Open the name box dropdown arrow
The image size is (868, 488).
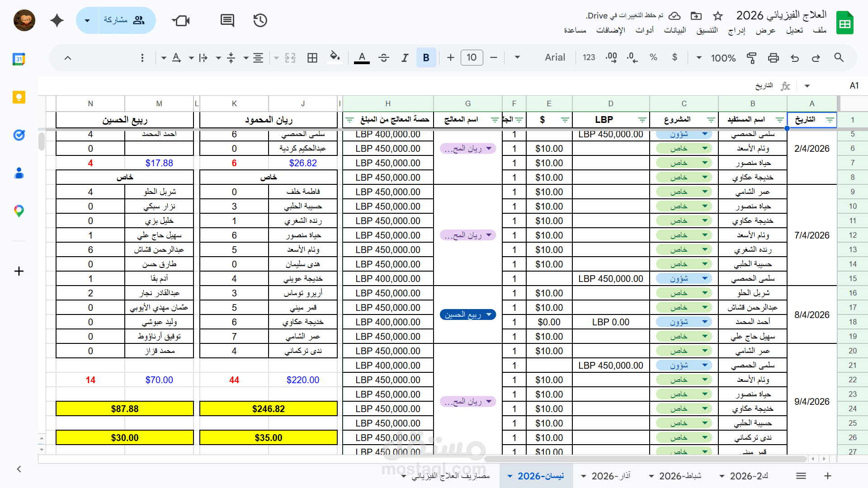click(807, 86)
